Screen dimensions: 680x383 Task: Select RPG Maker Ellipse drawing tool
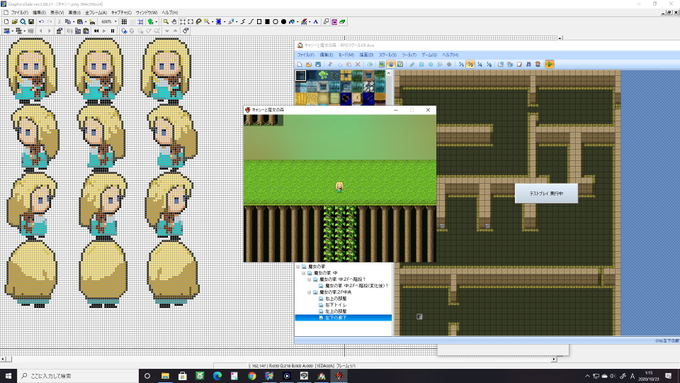431,64
